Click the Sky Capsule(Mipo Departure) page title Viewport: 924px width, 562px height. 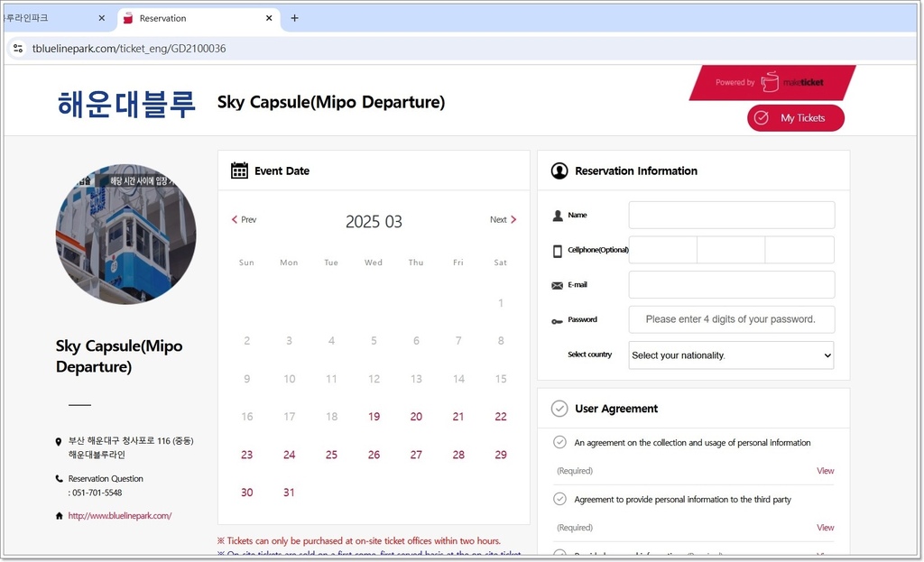coord(331,102)
